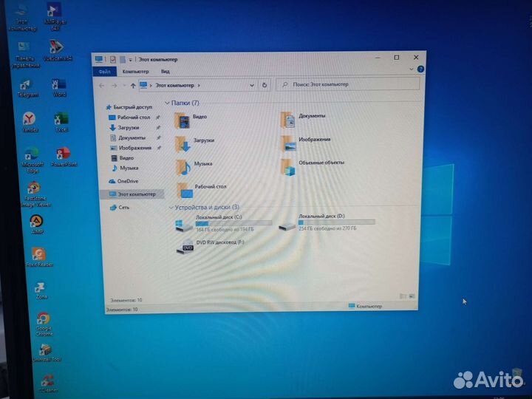532x399 pixels.
Task: Launch Microsoft Edge from desktop
Action: pos(30,155)
